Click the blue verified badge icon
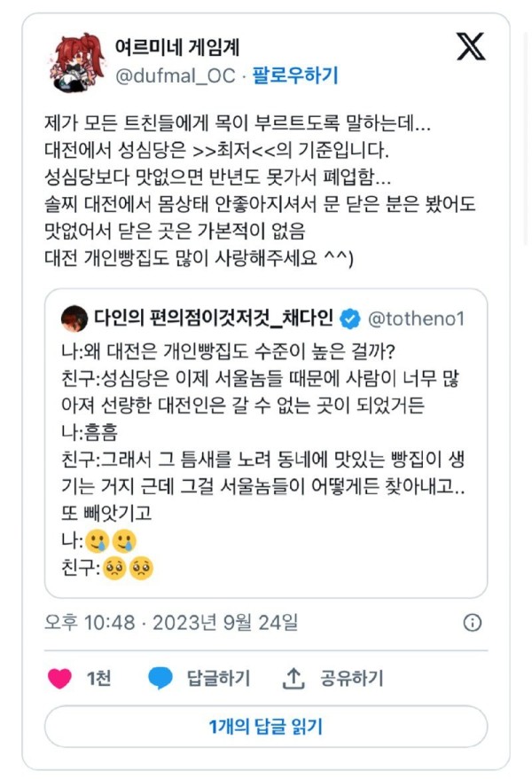The image size is (532, 779). click(351, 318)
